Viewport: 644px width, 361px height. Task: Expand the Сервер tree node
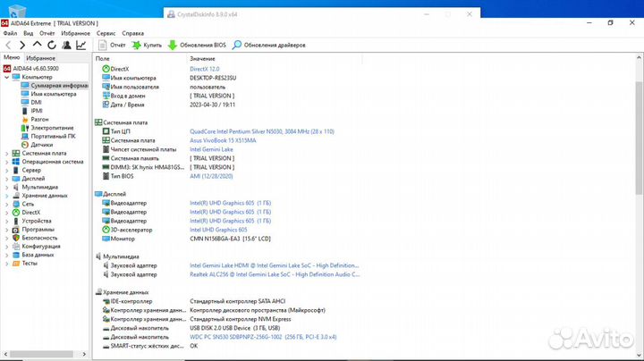6,171
